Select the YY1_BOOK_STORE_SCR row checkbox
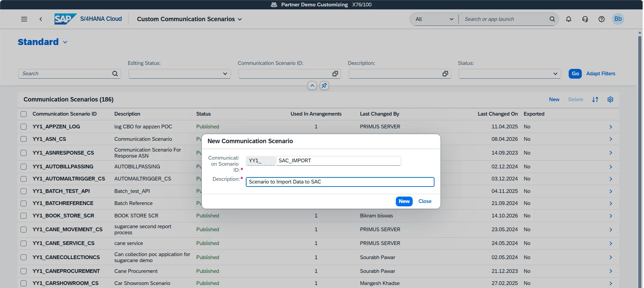 pos(24,216)
